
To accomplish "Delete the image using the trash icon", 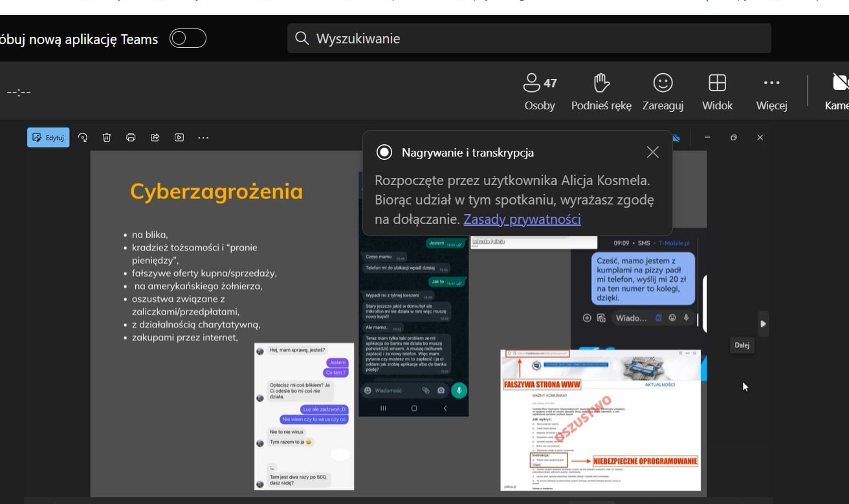I will (107, 137).
